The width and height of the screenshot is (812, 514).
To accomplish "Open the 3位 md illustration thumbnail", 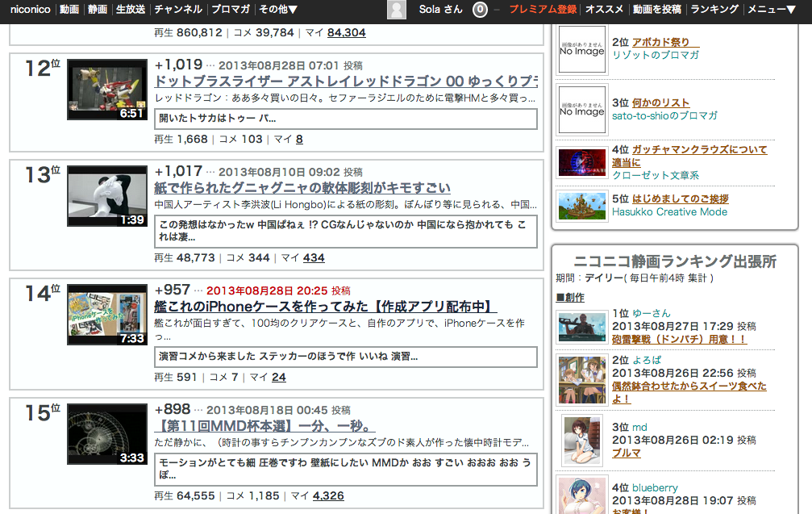I will click(582, 441).
